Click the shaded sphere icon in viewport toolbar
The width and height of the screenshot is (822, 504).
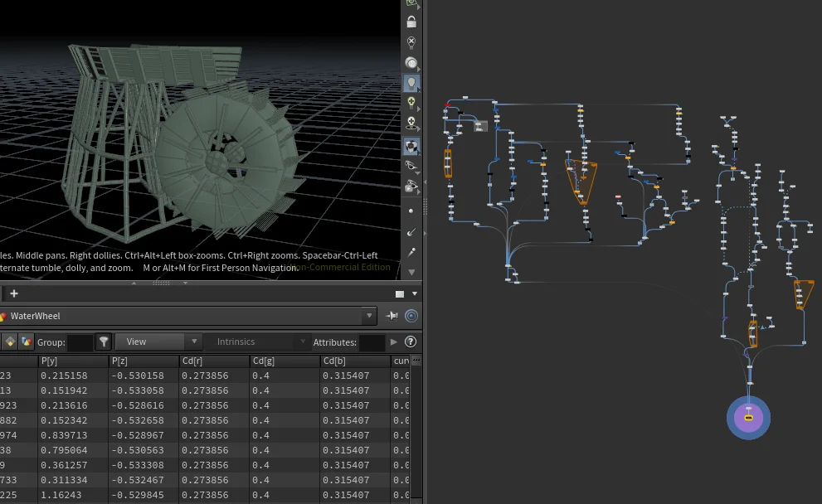coord(411,62)
